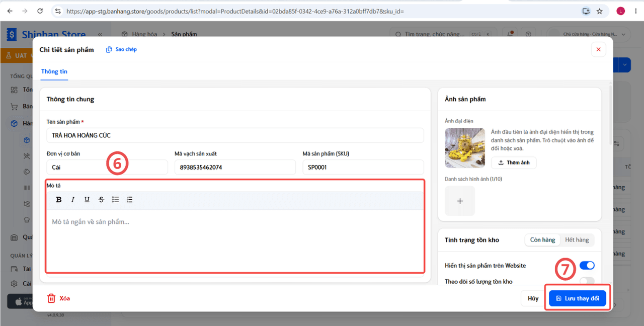
Task: Select the Còn hàng stock status
Action: click(542, 240)
